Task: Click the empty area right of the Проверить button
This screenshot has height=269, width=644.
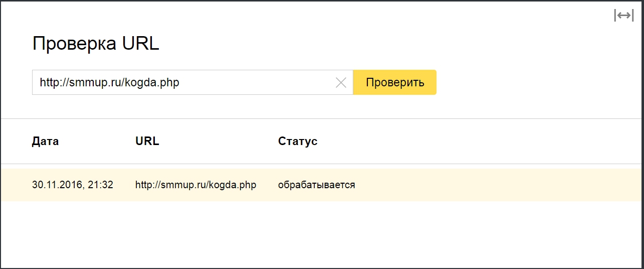Action: pyautogui.click(x=526, y=82)
